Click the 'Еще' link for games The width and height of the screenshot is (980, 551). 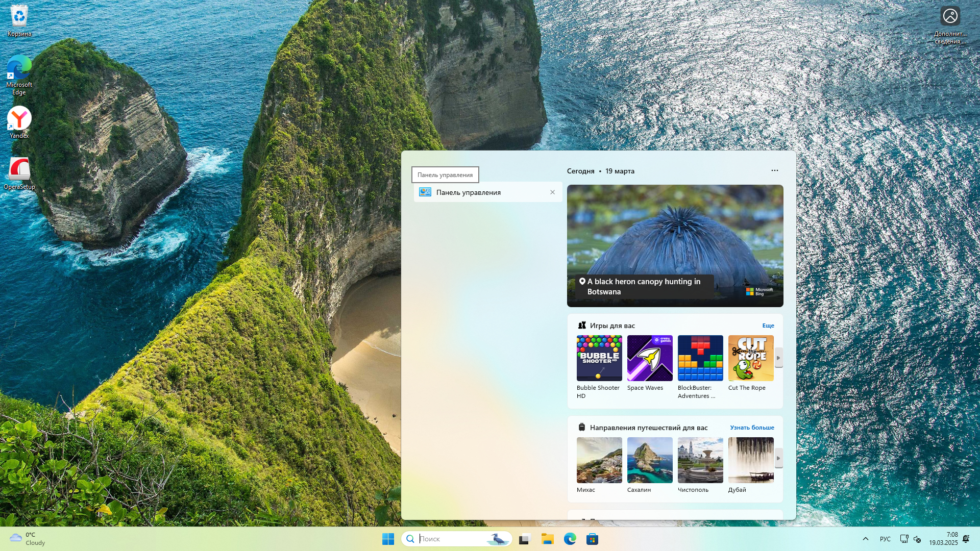pos(768,325)
